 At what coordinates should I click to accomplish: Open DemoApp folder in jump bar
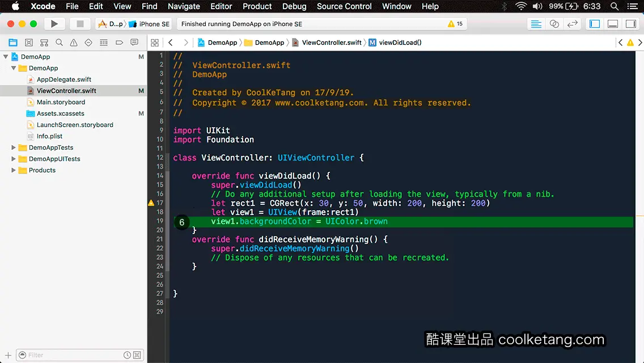click(x=264, y=43)
